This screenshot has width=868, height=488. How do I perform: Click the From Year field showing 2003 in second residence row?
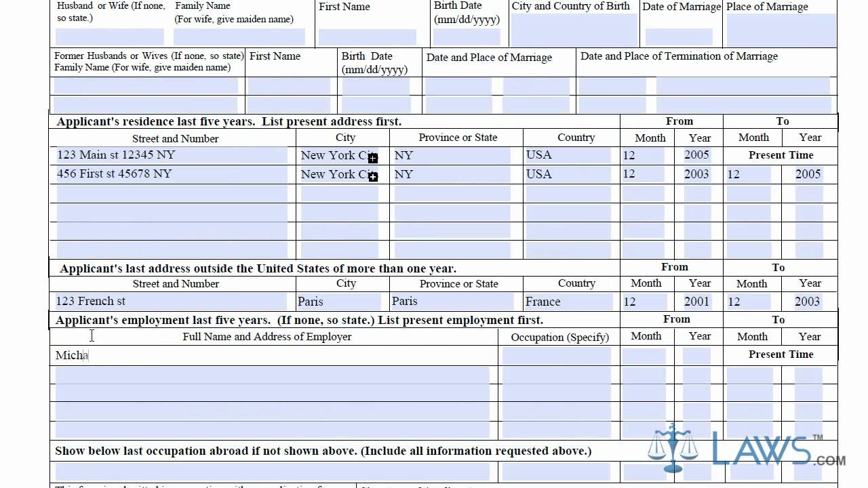(696, 174)
